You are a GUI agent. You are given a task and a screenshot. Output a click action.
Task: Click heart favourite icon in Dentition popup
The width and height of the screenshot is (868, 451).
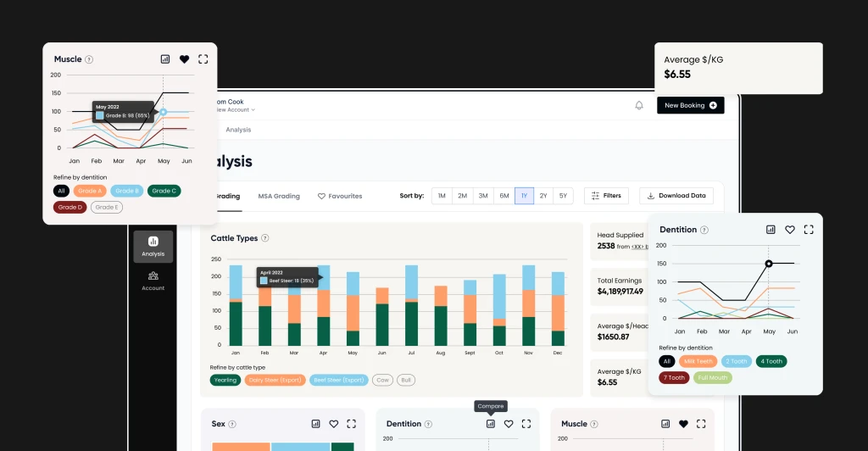[x=789, y=230]
